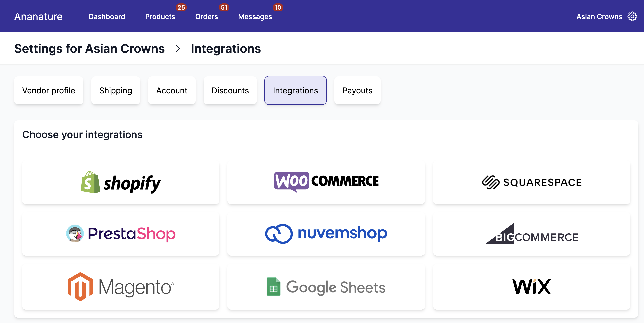The width and height of the screenshot is (644, 323).
Task: Open the Discounts tab
Action: 230,90
